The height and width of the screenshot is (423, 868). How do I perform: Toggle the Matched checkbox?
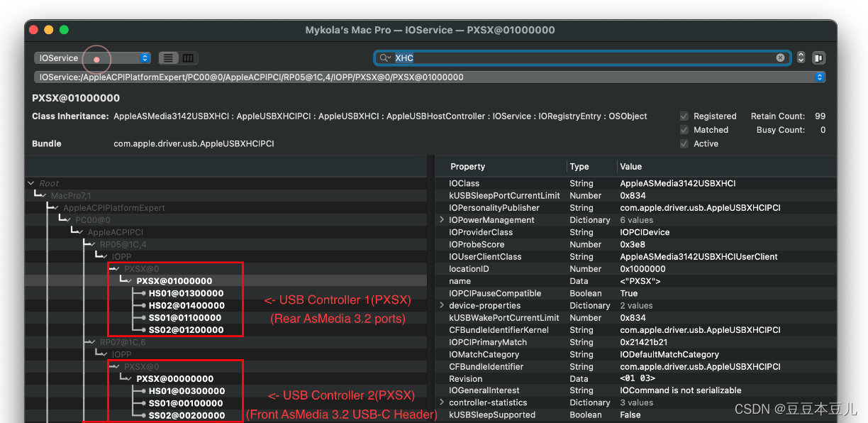pos(684,130)
